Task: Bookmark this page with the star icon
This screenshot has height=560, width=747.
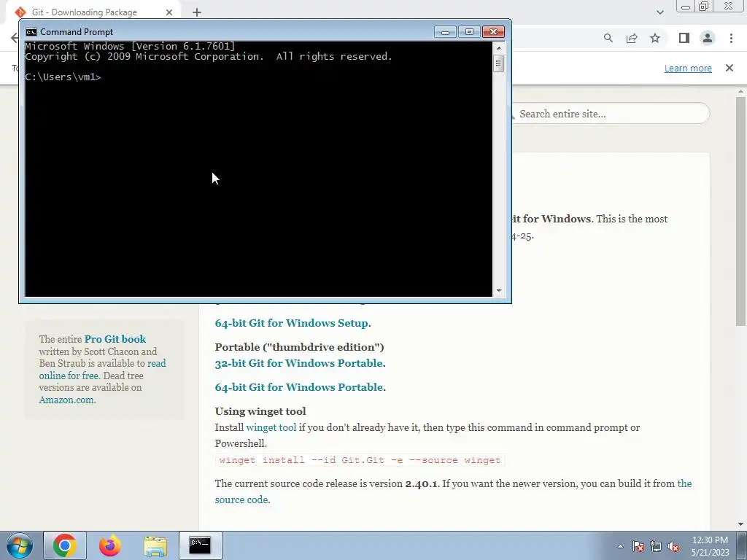Action: click(655, 38)
